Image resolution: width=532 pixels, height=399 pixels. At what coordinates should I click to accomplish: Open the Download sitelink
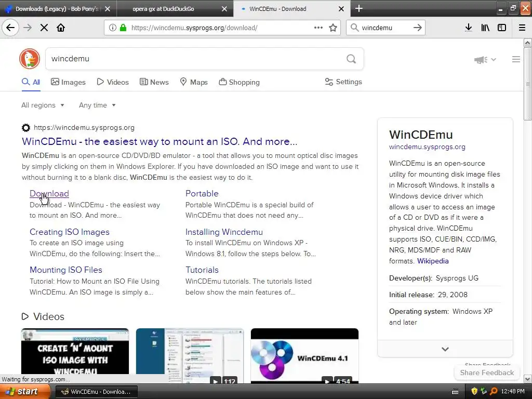[49, 193]
